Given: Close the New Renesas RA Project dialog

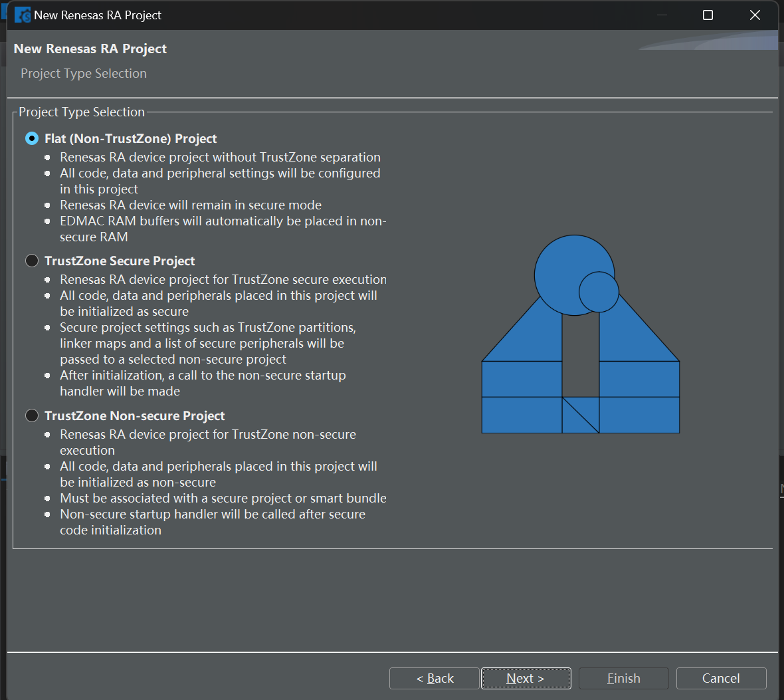Looking at the screenshot, I should (755, 15).
